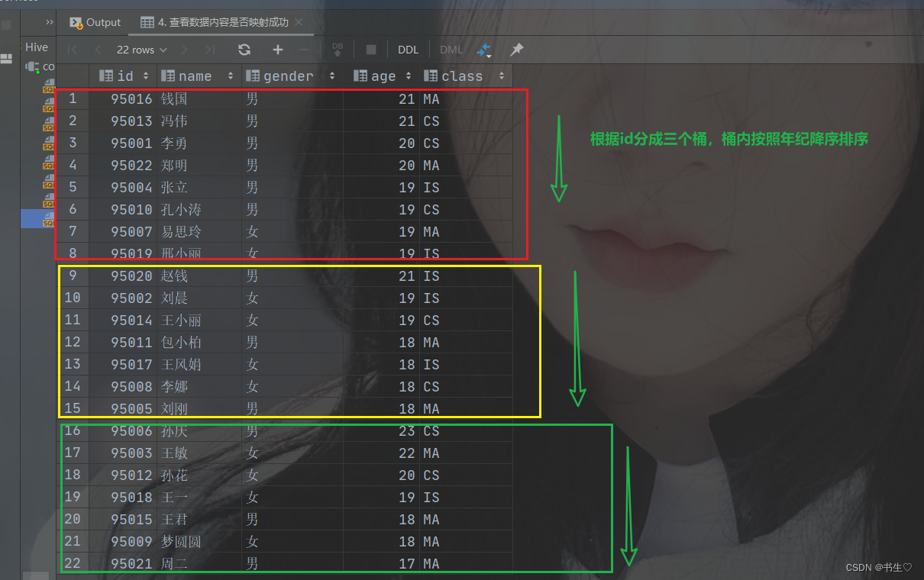Toggle sort arrows on the age column
This screenshot has width=924, height=580.
[x=409, y=76]
